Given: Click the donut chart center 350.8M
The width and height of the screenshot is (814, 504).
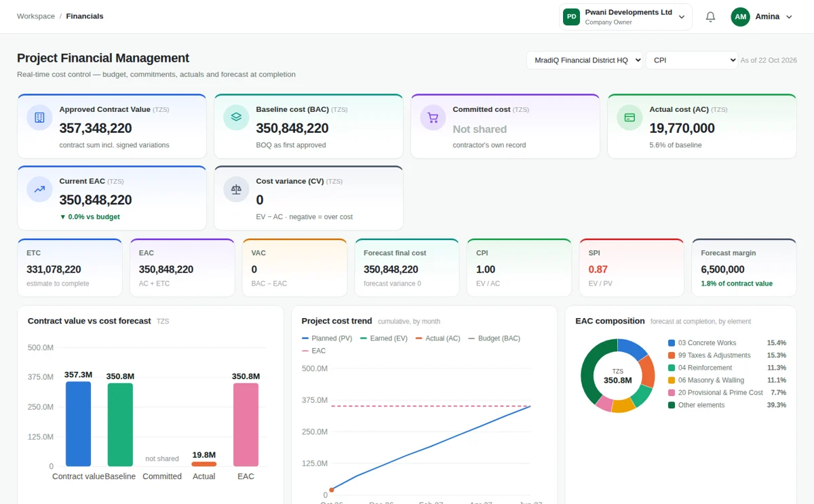Looking at the screenshot, I should [x=617, y=380].
